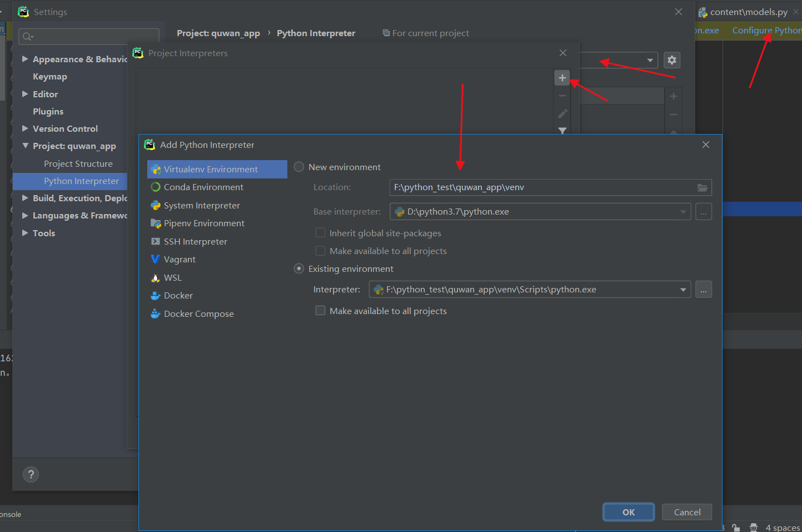Select System Interpreter option
This screenshot has height=532, width=802.
pos(202,205)
